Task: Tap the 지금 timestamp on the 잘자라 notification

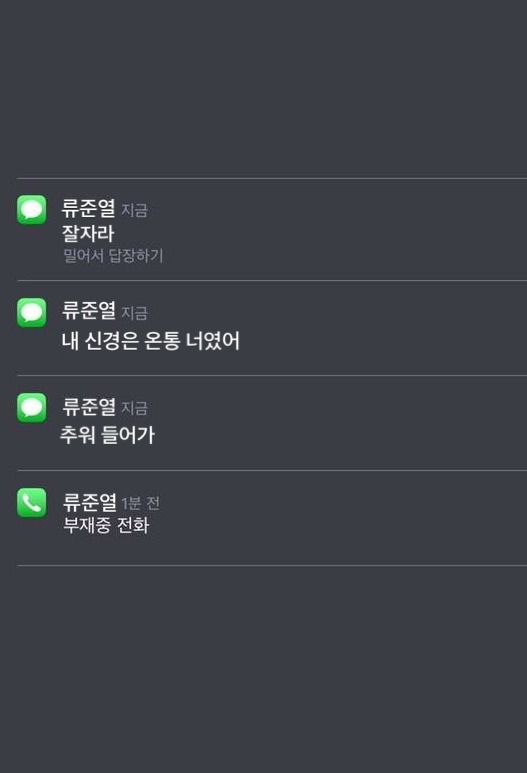Action: click(134, 211)
